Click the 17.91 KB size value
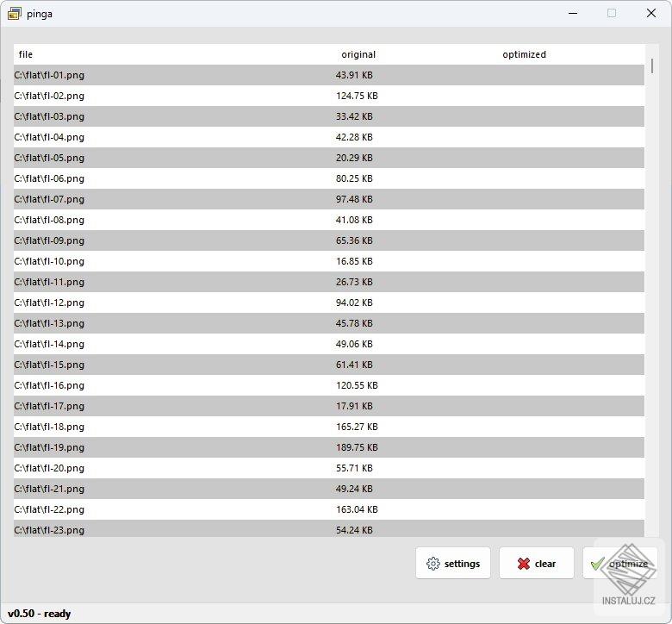The width and height of the screenshot is (672, 624). [x=354, y=406]
